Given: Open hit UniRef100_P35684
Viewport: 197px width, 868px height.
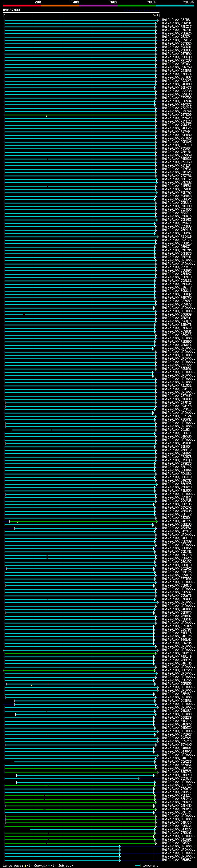Looking at the screenshot, I should coord(177,149).
